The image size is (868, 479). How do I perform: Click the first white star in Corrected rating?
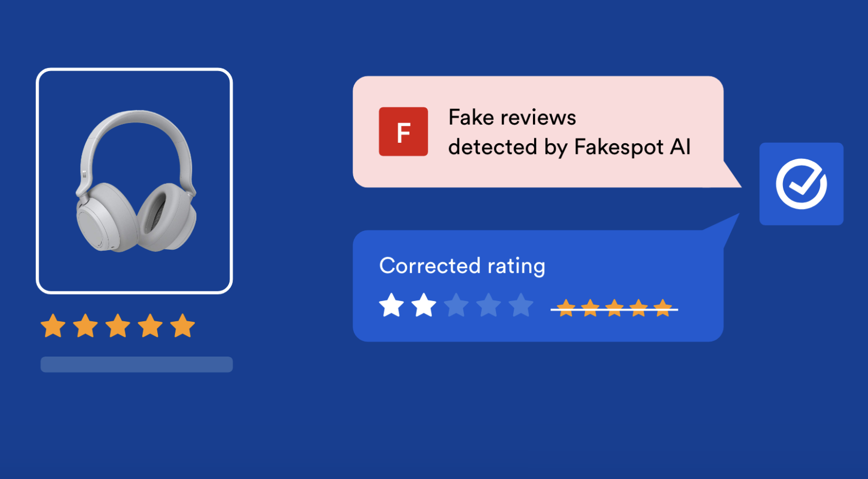point(391,305)
